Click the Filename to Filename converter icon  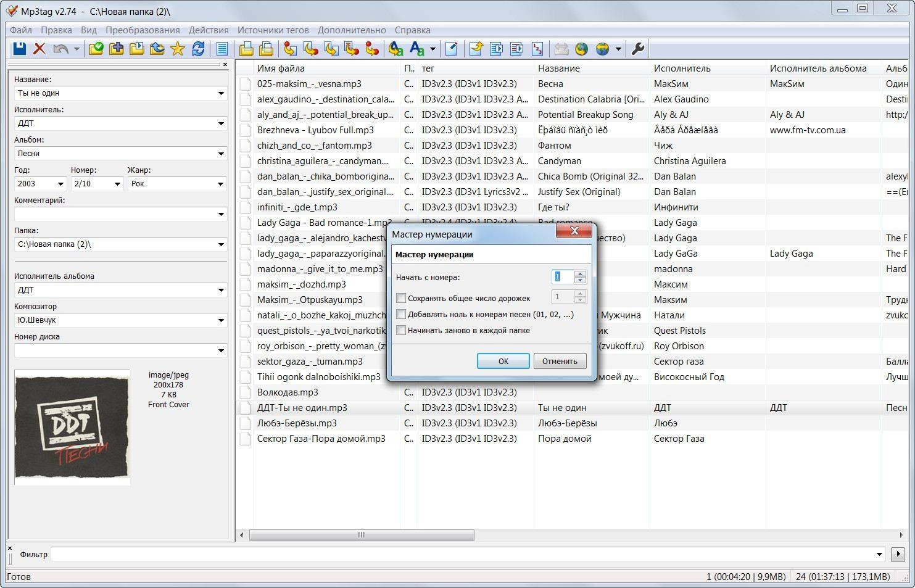tap(331, 49)
